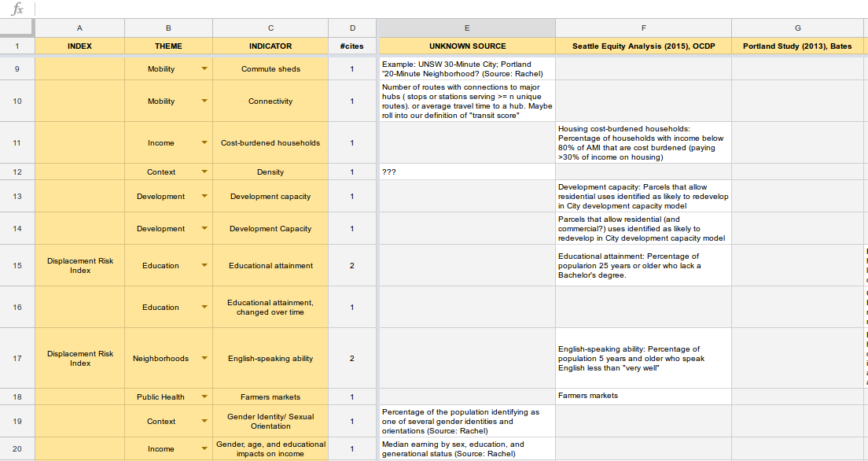Select Number of routes with connections cell
Viewport: 868px width, 461px height.
467,101
